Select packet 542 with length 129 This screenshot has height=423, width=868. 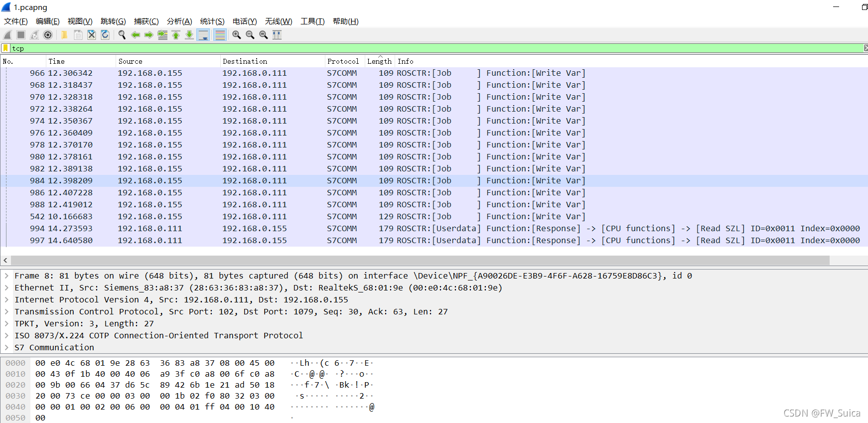pyautogui.click(x=434, y=217)
